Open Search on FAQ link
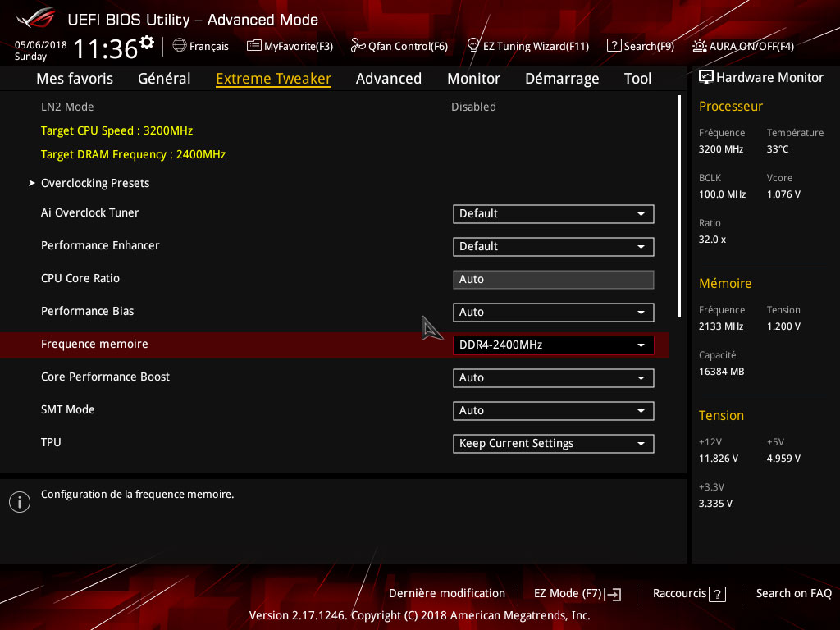This screenshot has height=630, width=840. click(x=793, y=594)
